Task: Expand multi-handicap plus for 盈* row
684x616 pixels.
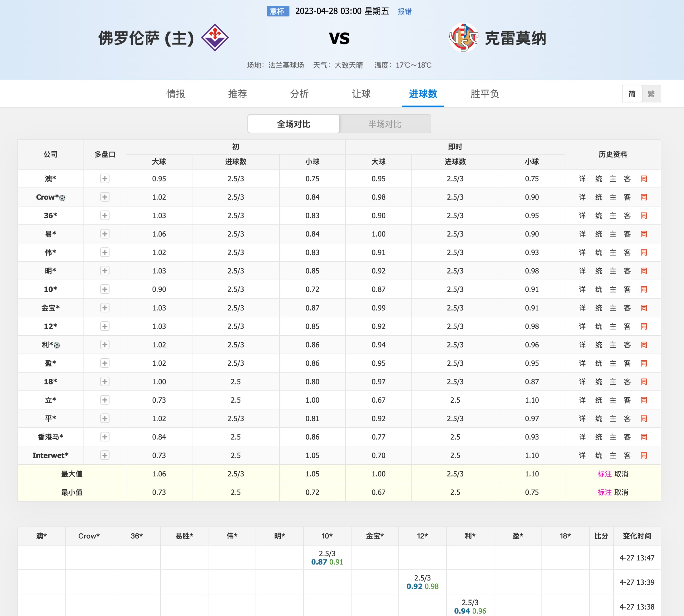Action: 105,363
